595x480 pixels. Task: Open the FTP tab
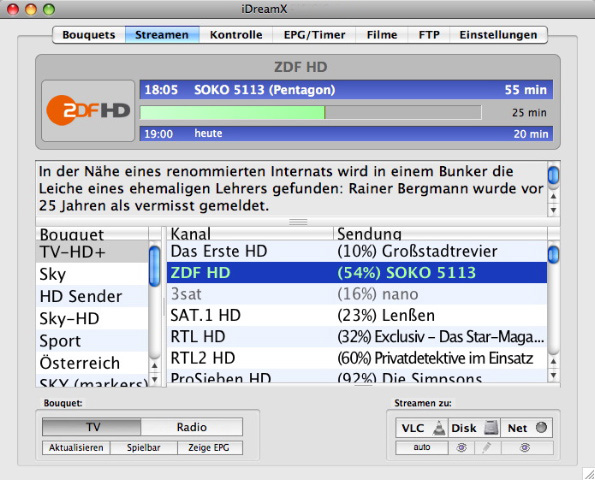[429, 35]
